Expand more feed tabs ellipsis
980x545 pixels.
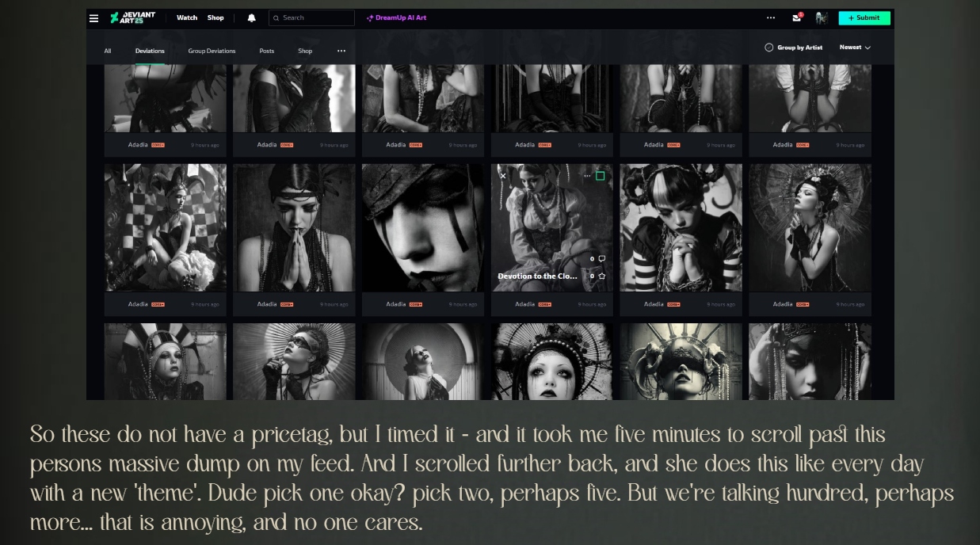[x=341, y=51]
